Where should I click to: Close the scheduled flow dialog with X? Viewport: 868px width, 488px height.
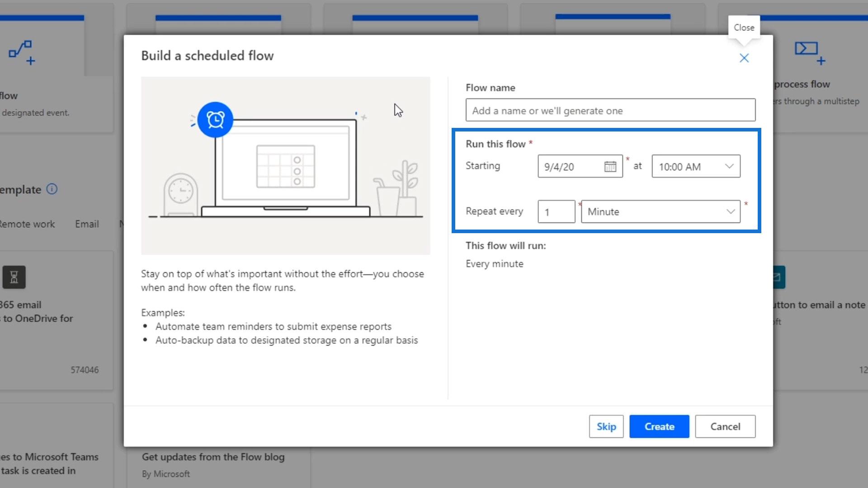744,58
